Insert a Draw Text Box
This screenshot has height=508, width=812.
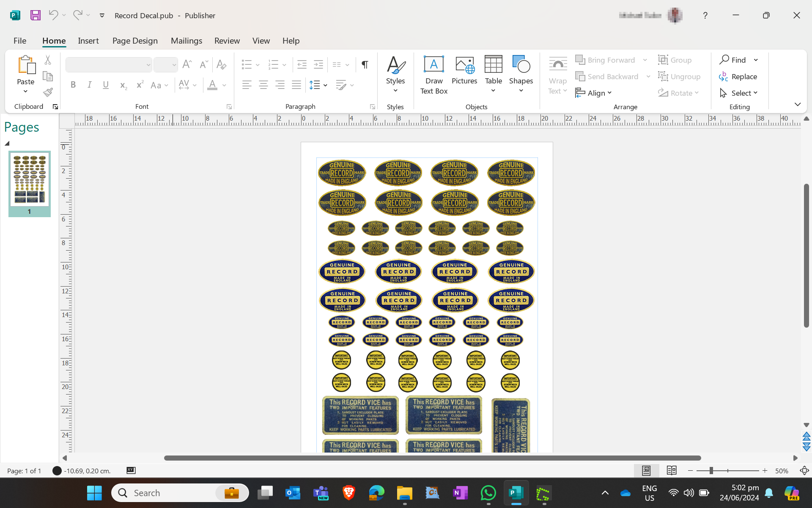click(434, 75)
